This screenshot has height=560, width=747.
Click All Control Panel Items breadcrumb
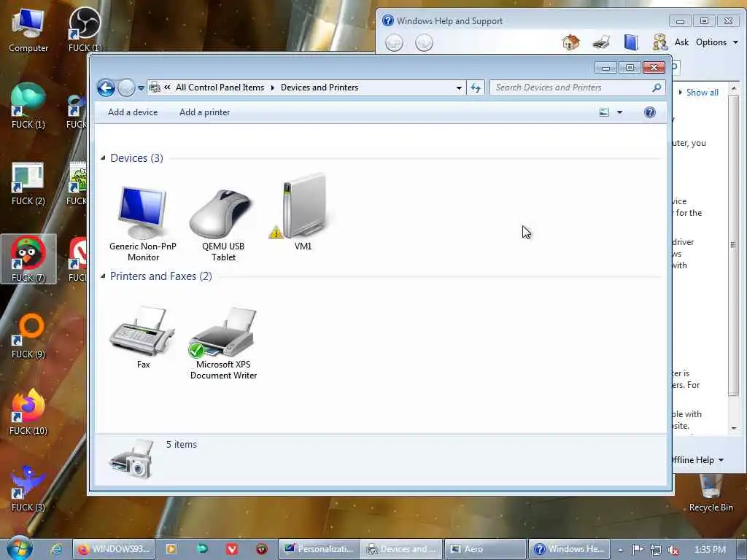pos(220,87)
